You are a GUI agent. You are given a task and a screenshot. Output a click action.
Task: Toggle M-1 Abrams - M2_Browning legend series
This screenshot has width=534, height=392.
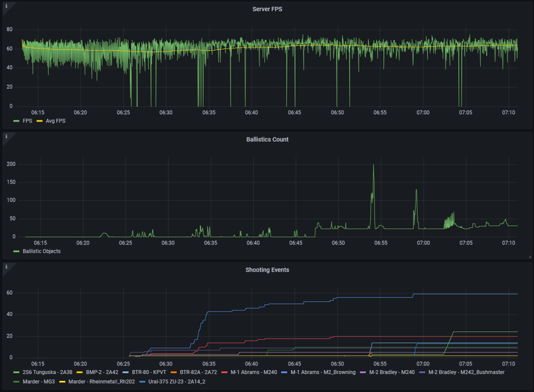(x=323, y=372)
